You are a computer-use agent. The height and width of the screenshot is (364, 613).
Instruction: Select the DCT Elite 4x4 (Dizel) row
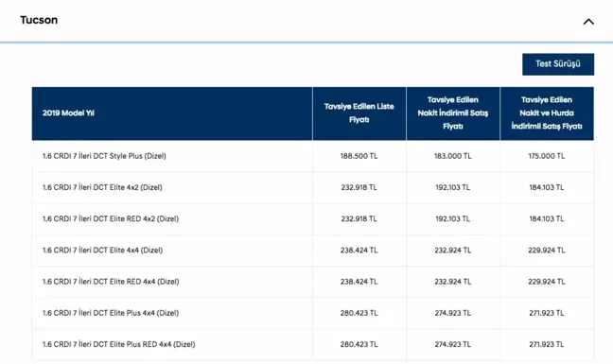tap(313, 250)
